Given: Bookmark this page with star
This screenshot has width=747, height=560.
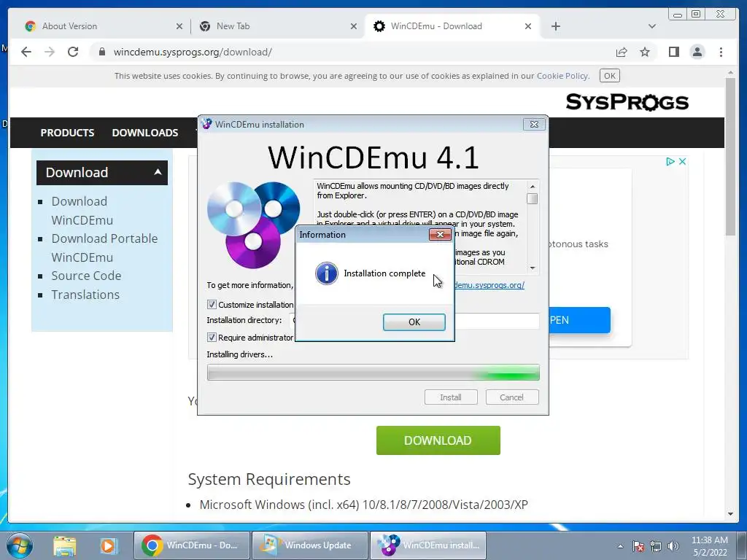Looking at the screenshot, I should point(645,52).
